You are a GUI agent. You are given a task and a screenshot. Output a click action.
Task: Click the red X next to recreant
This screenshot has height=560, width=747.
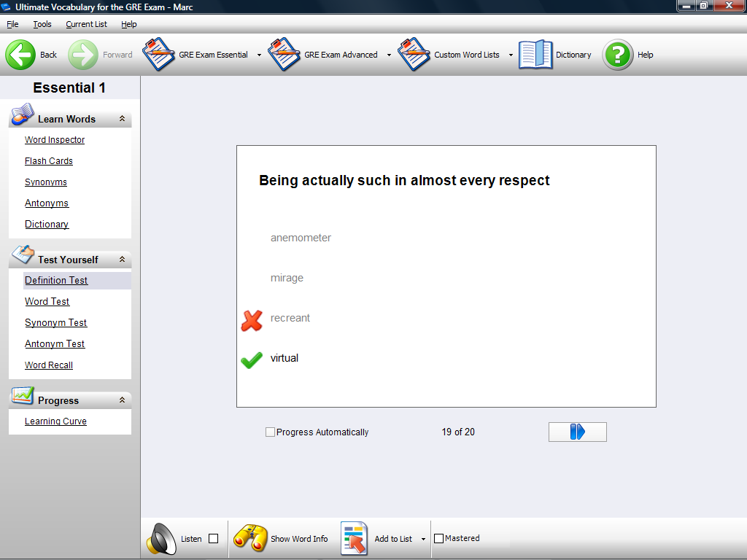252,320
